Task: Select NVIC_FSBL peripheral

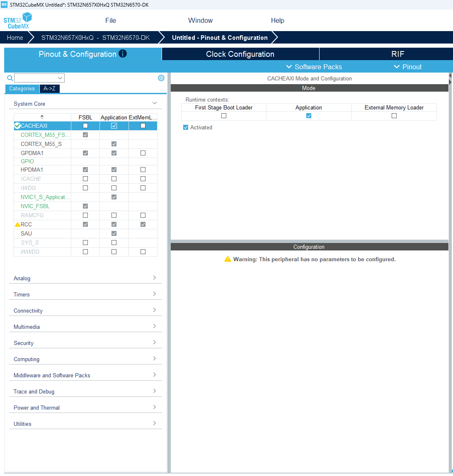Action: [x=35, y=206]
